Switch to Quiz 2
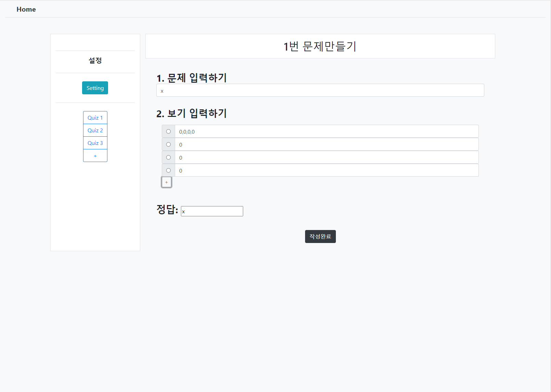Screen dimensions: 551x392 [x=95, y=130]
